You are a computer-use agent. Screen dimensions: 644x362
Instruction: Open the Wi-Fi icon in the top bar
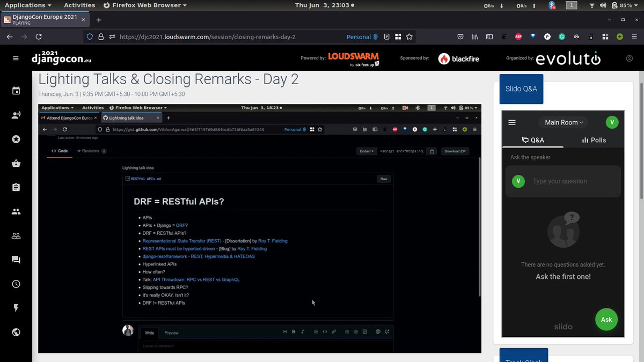(592, 5)
